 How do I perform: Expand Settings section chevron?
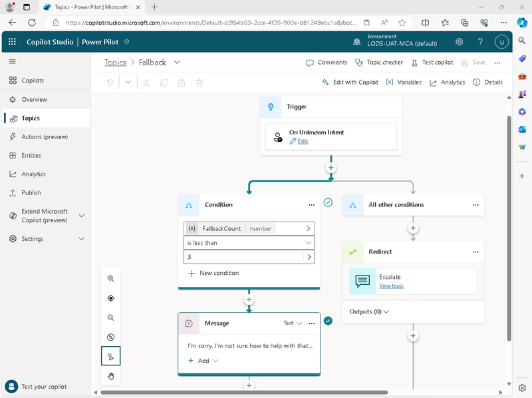tap(82, 239)
